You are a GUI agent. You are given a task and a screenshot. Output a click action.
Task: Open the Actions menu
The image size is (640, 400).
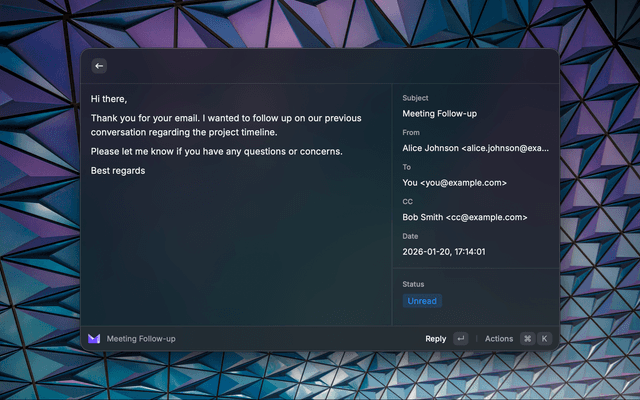[499, 339]
